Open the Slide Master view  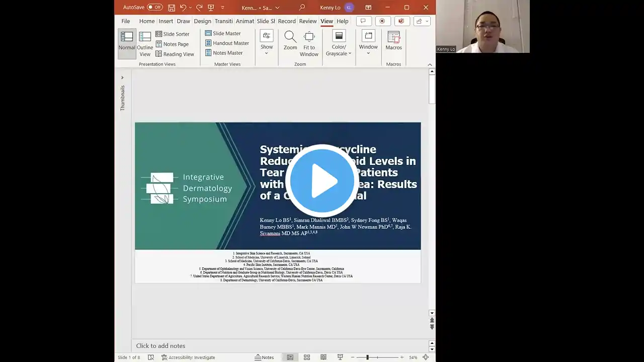click(222, 33)
